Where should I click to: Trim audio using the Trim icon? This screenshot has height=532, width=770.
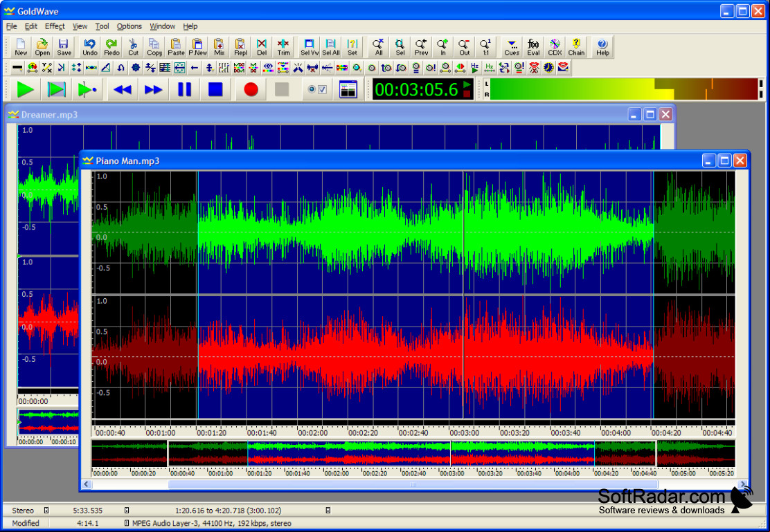pos(283,46)
